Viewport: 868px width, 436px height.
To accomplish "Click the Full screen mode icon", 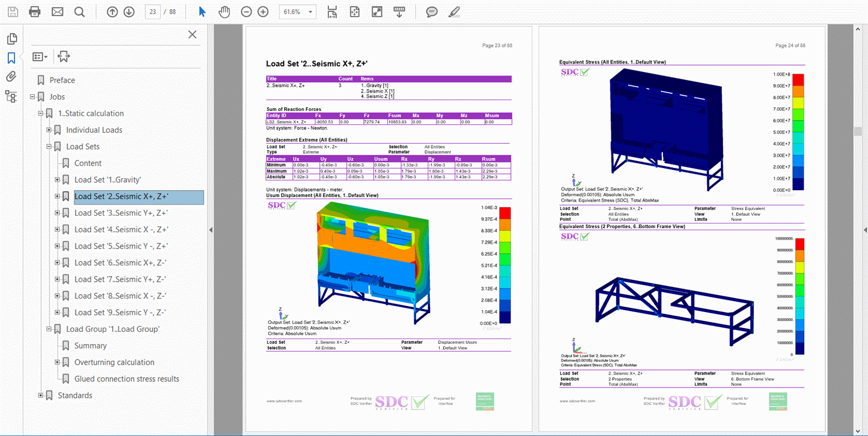I will 377,11.
